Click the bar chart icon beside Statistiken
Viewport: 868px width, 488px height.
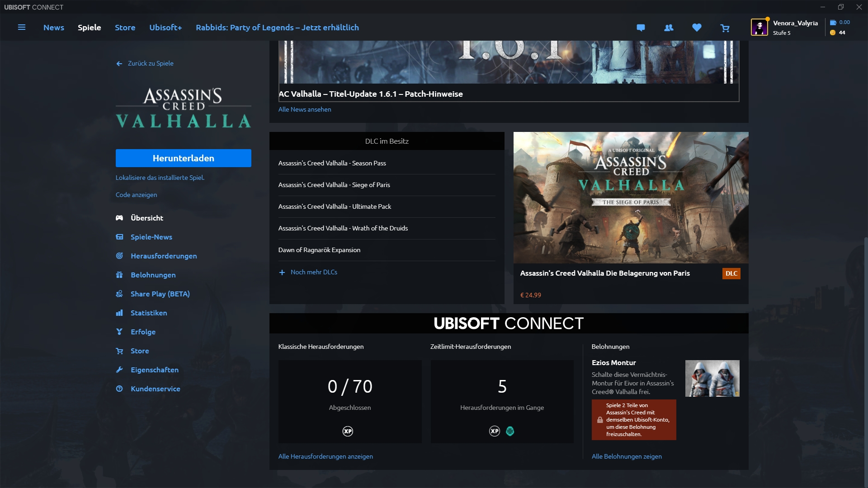point(119,313)
